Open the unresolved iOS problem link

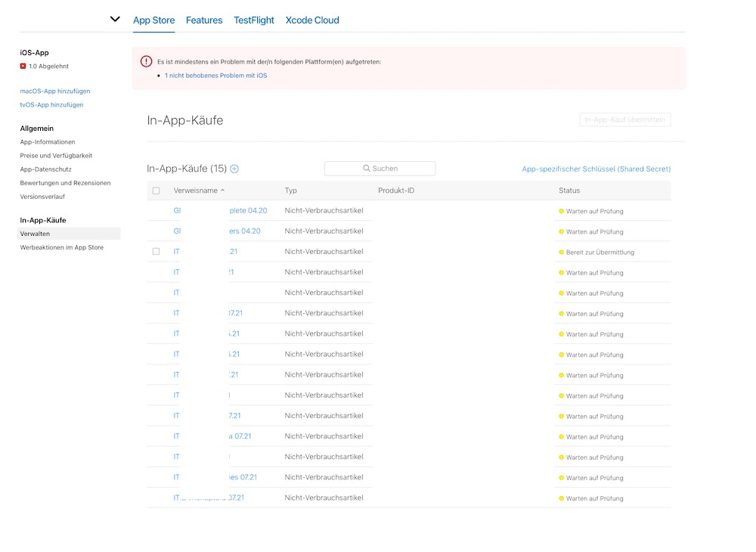pyautogui.click(x=215, y=76)
